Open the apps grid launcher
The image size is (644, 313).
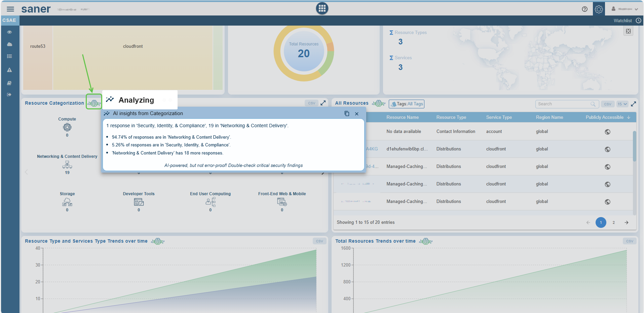click(x=322, y=8)
